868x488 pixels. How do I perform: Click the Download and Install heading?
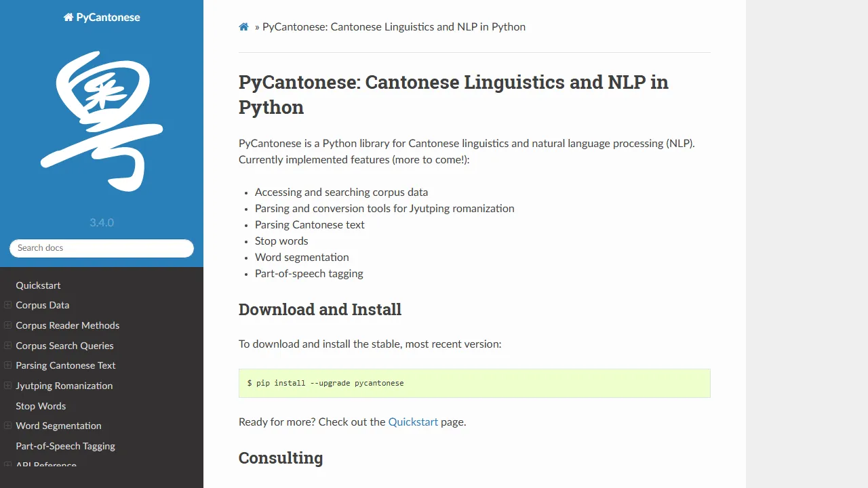coord(320,309)
